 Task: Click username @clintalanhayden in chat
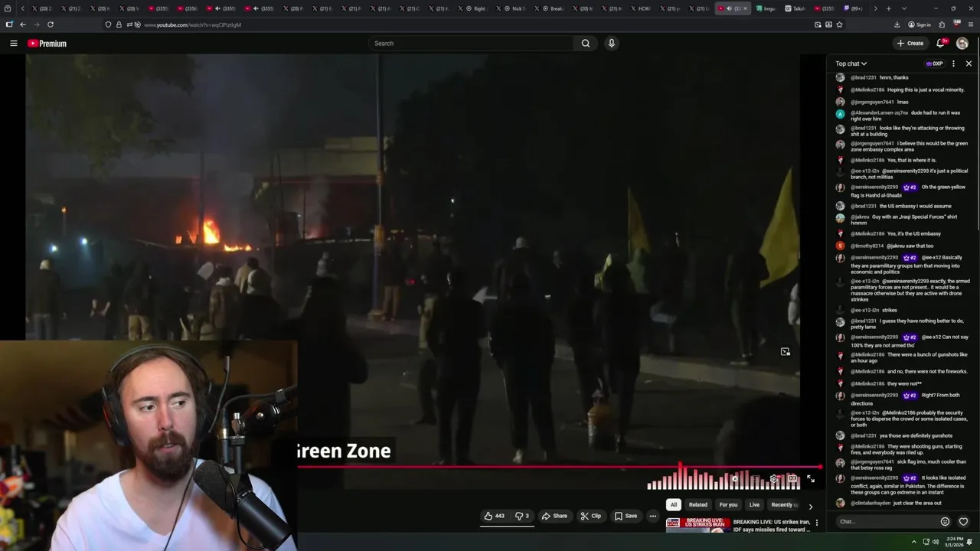[871, 504]
